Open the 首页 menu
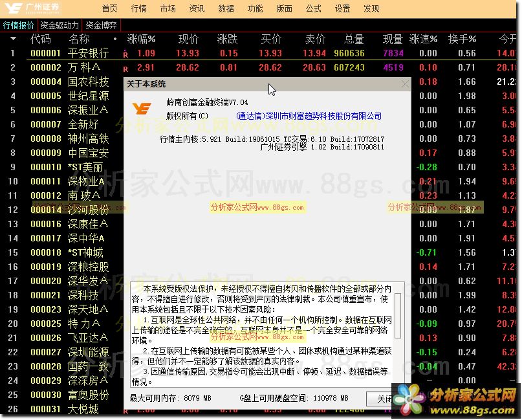The width and height of the screenshot is (522, 420). [x=109, y=8]
